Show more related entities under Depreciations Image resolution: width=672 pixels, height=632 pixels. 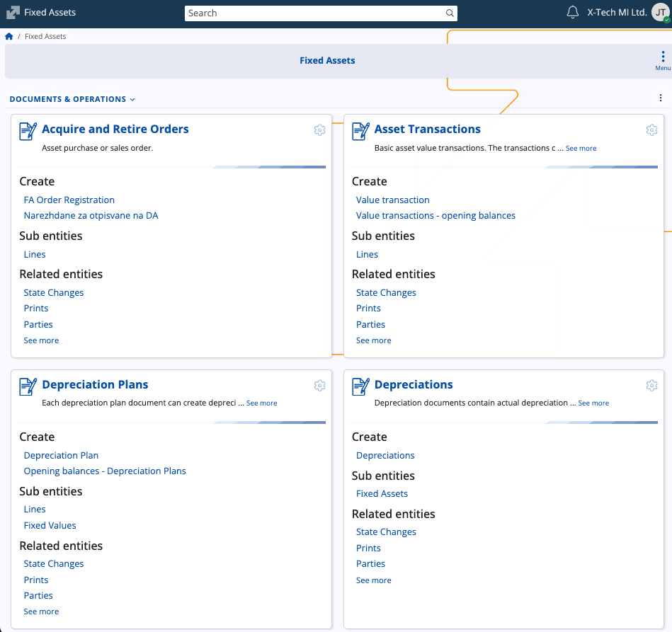(373, 580)
